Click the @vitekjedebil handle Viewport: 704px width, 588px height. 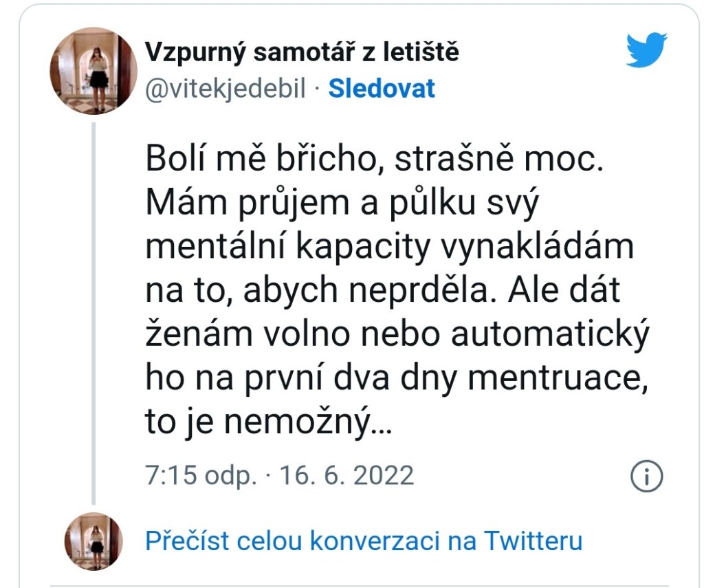[x=225, y=89]
